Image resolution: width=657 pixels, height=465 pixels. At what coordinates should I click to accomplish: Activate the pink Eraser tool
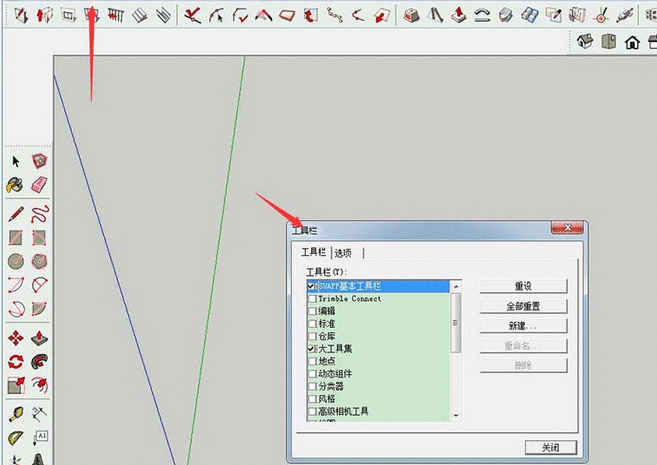40,185
